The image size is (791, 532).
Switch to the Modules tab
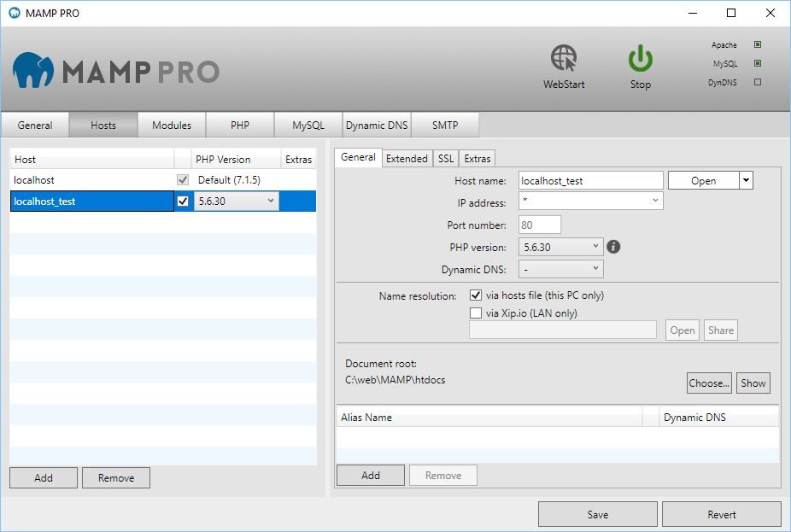click(172, 125)
